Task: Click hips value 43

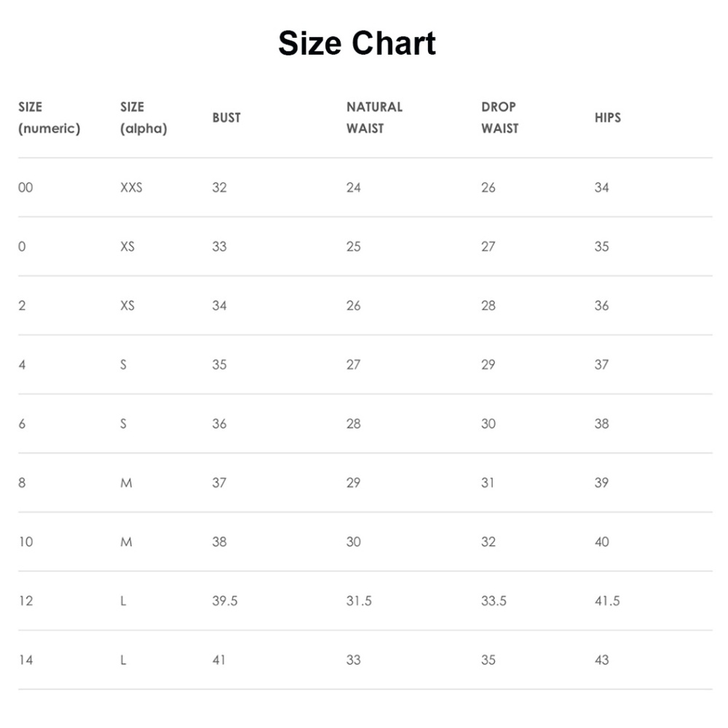Action: (x=601, y=660)
